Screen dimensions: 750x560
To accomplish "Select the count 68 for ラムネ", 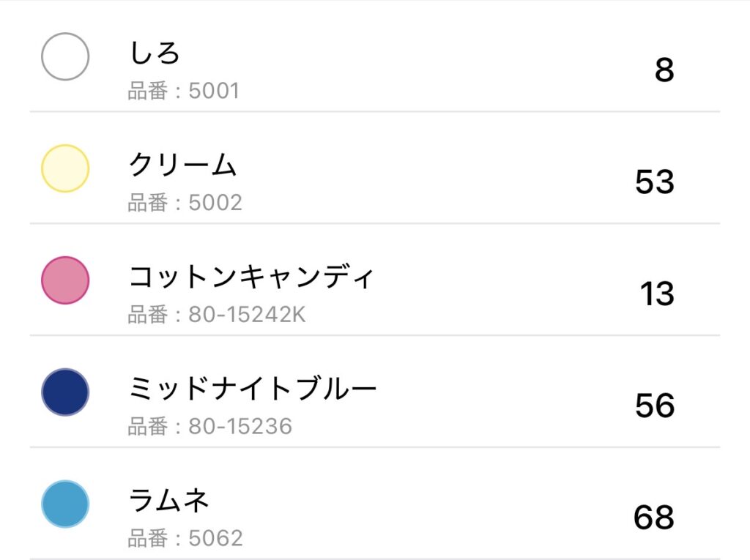I will point(653,518).
